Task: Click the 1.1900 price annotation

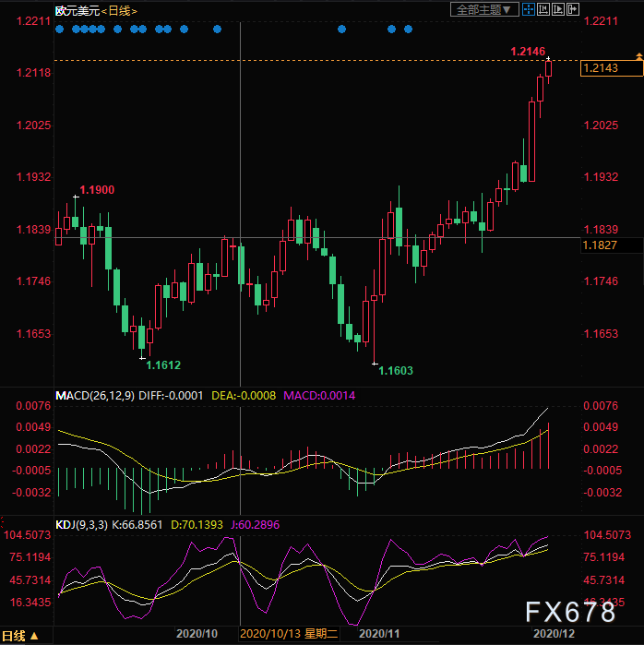Action: [x=97, y=190]
